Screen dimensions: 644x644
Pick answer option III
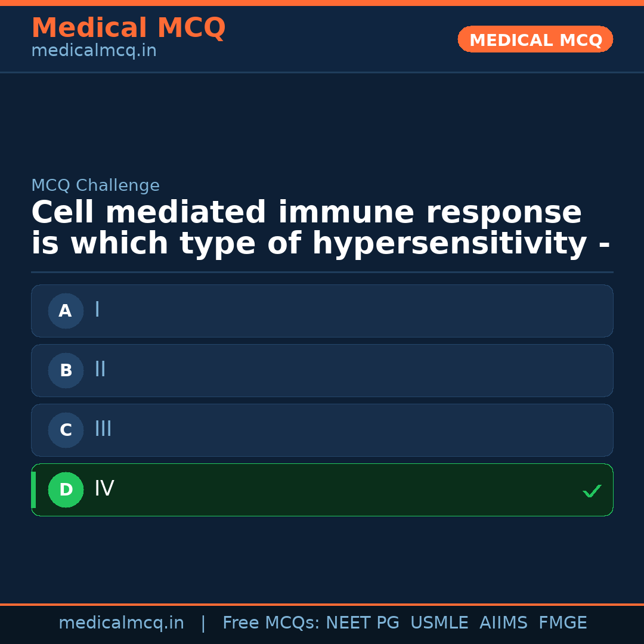pos(322,430)
